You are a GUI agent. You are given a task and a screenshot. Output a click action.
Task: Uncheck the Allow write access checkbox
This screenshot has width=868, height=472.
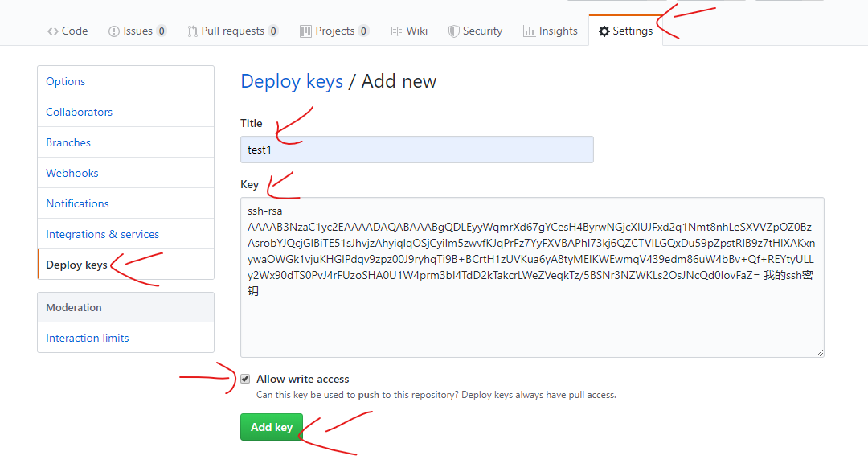coord(245,379)
